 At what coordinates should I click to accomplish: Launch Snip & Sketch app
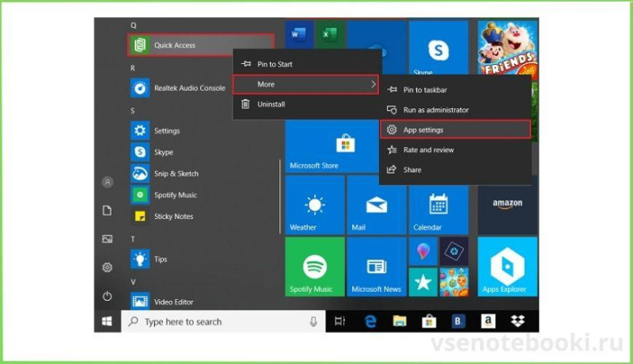click(x=165, y=173)
